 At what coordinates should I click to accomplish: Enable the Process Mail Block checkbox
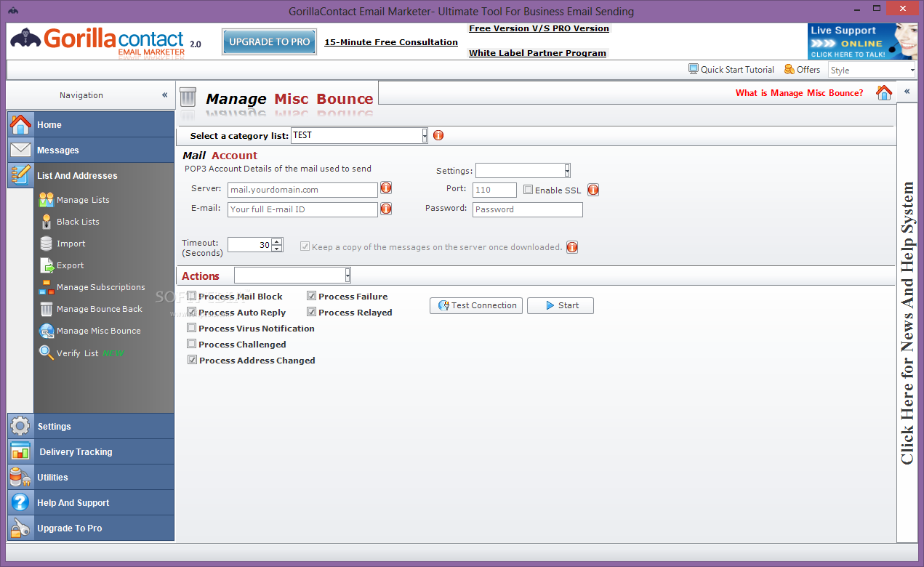(192, 296)
